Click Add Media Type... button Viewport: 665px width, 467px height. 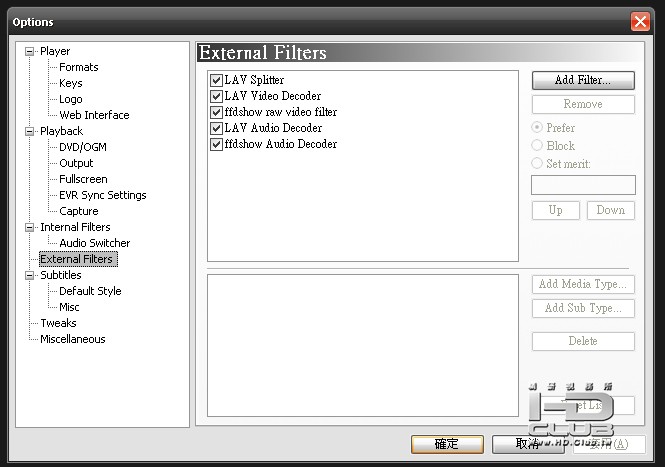click(x=583, y=284)
